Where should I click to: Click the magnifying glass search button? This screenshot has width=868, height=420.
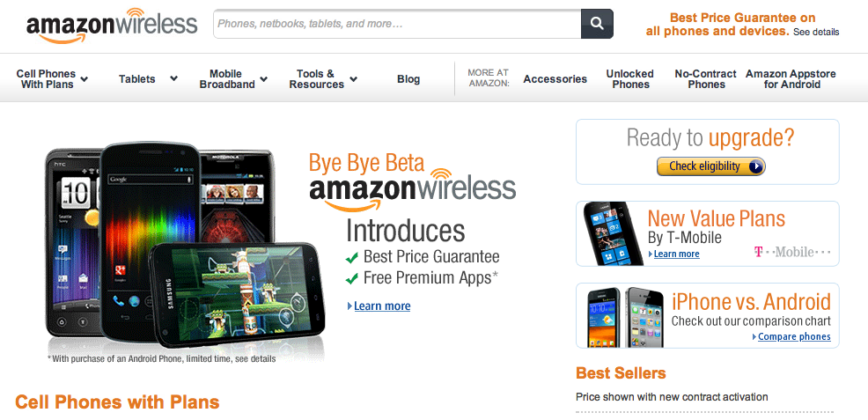(x=597, y=23)
